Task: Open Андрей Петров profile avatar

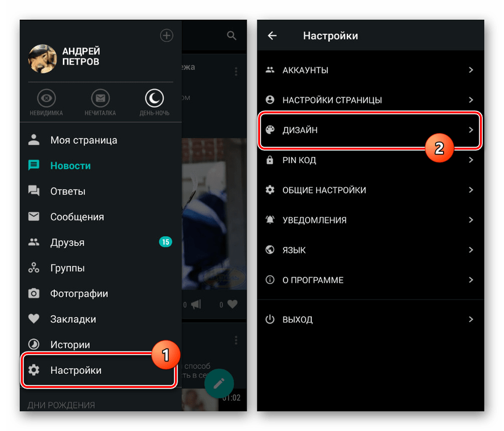Action: 43,58
